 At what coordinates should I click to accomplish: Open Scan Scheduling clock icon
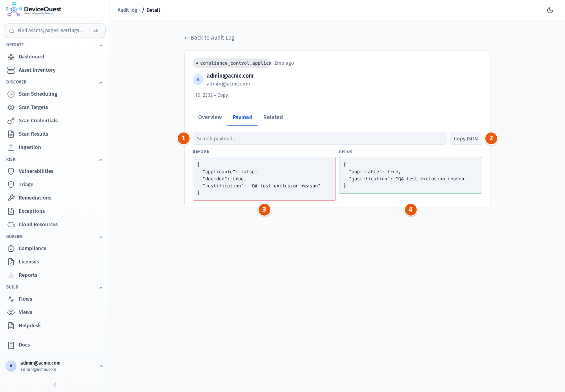11,94
